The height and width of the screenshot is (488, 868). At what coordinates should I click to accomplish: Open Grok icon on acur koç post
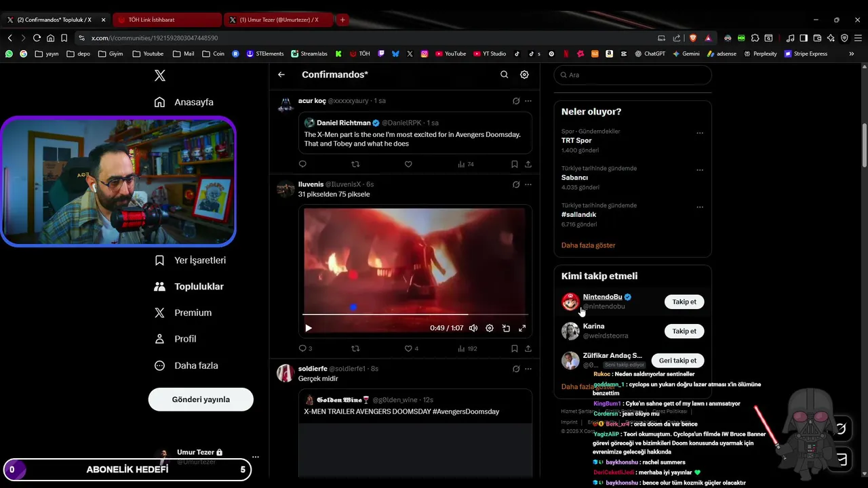pyautogui.click(x=516, y=101)
